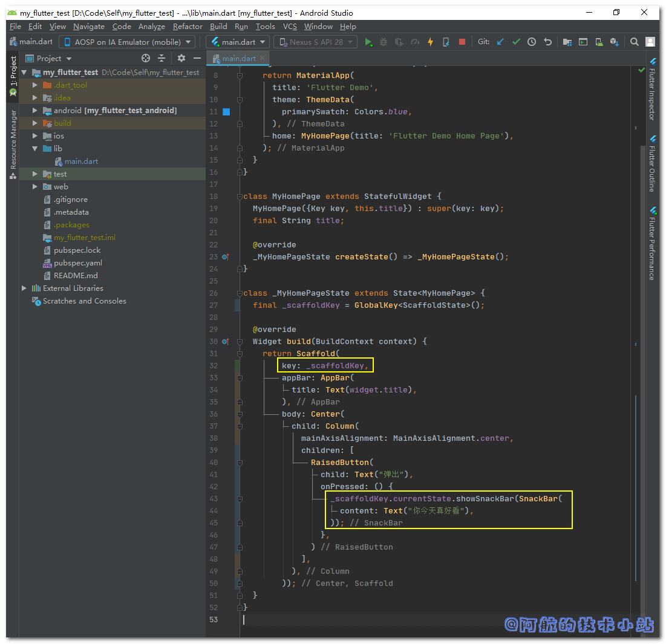
Task: Toggle the Flutter Performance side panel
Action: coord(652,243)
